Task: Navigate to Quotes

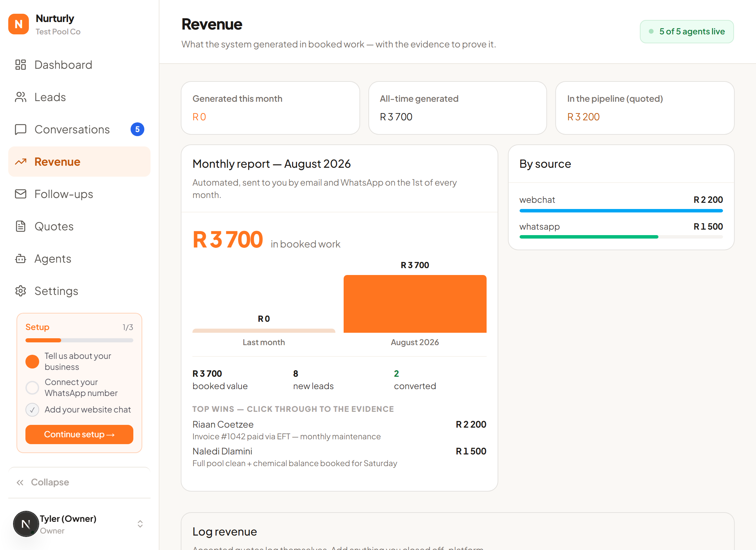Action: click(x=79, y=226)
